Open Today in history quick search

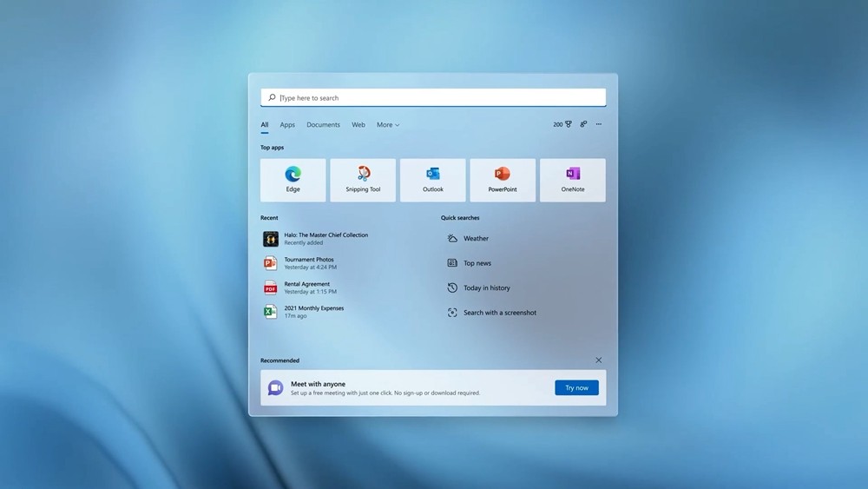pyautogui.click(x=487, y=287)
